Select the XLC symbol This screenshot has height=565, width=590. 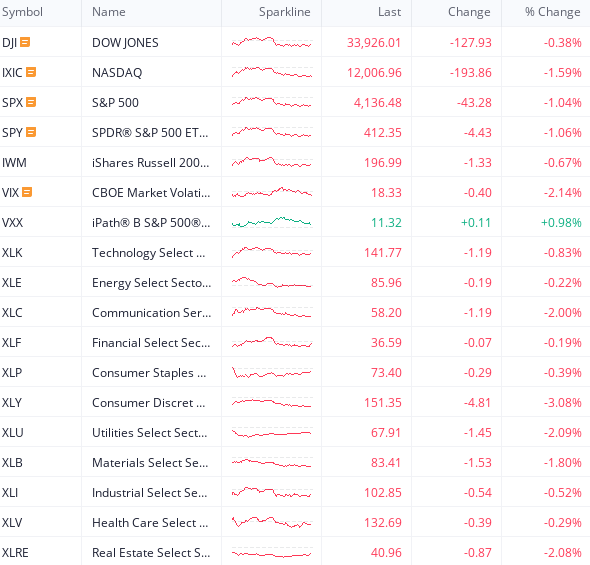tap(12, 313)
